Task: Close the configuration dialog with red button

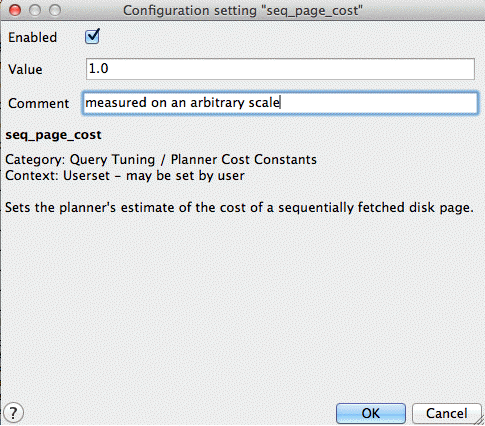Action: point(15,10)
